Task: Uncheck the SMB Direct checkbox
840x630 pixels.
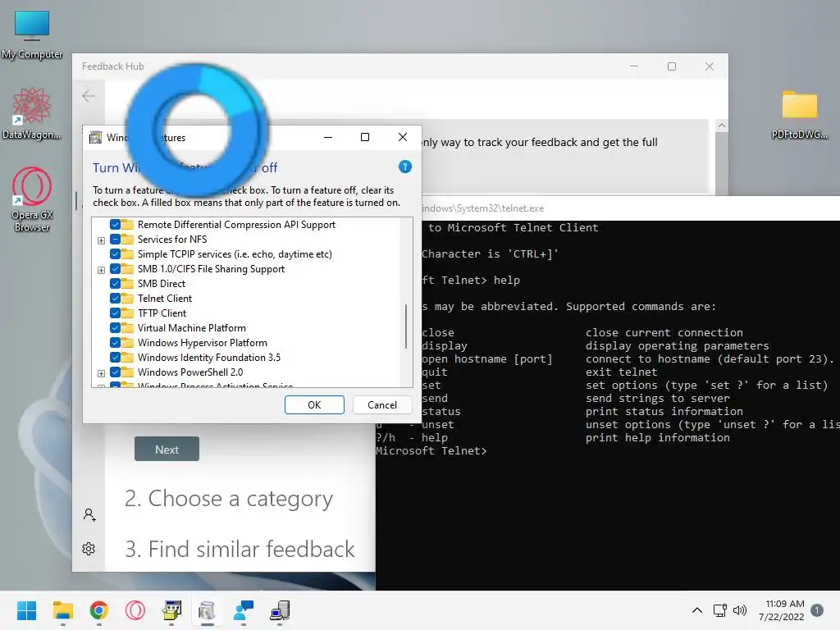Action: [x=115, y=283]
